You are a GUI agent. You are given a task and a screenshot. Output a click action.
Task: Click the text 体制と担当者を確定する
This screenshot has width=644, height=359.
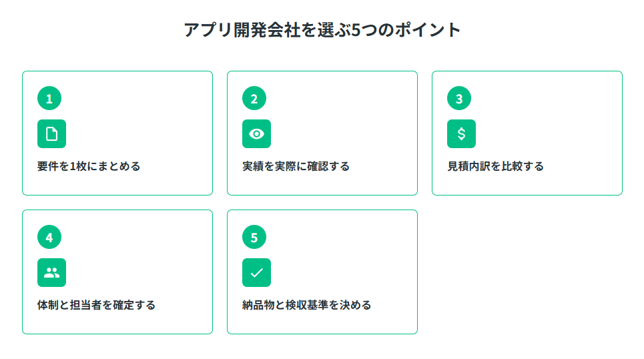(96, 305)
